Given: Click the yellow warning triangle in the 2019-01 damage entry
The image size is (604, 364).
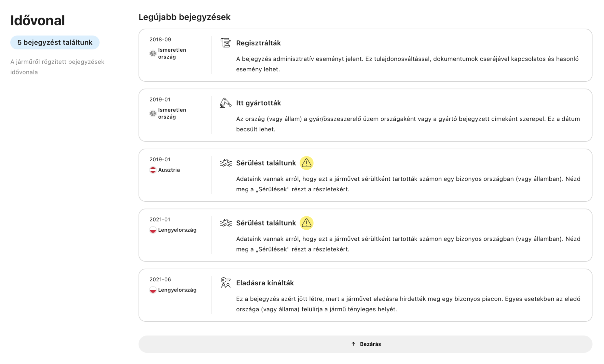Looking at the screenshot, I should (306, 163).
